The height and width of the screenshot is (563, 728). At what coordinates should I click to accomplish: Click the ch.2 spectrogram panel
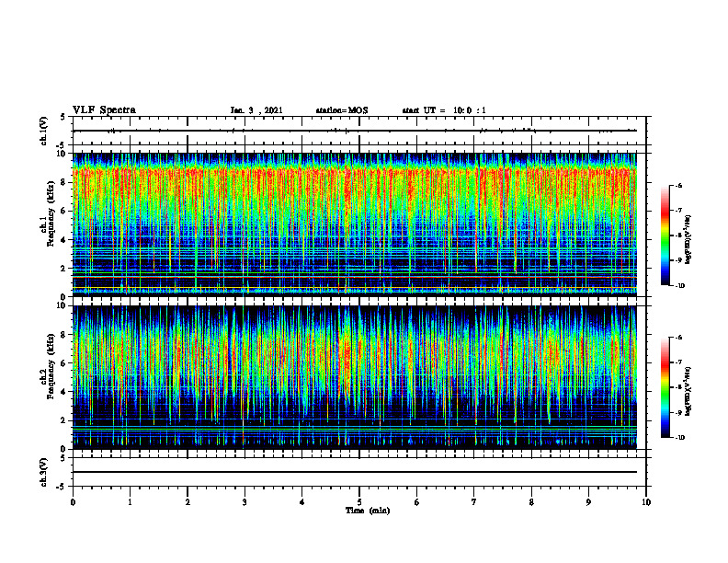pyautogui.click(x=355, y=377)
